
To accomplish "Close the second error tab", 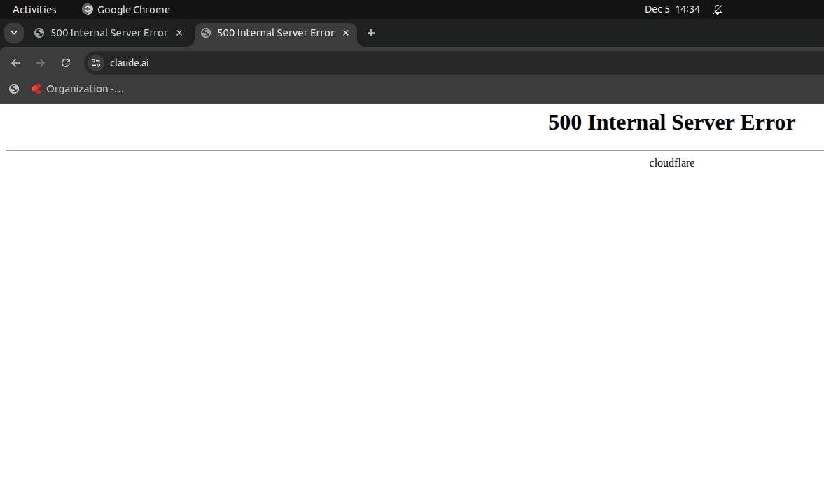I will click(345, 33).
